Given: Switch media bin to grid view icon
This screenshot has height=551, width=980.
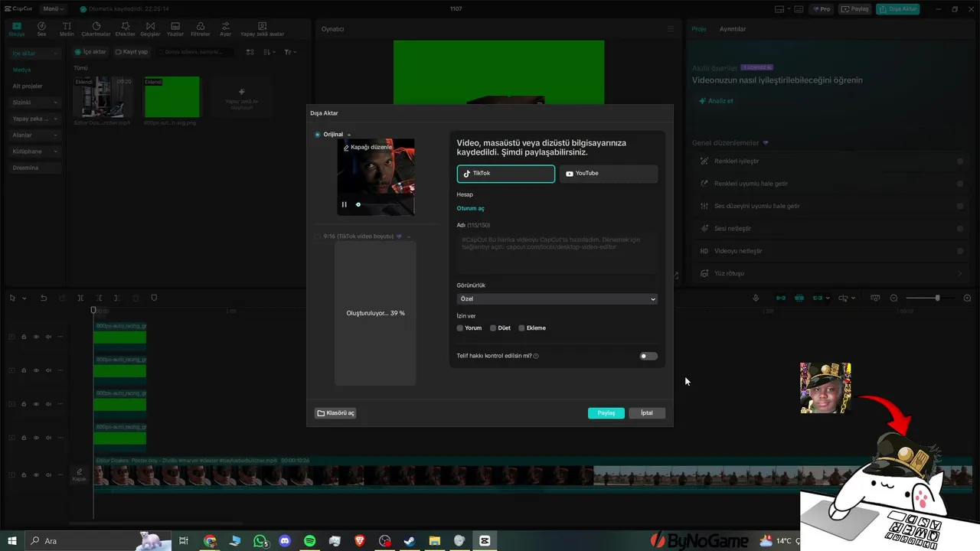Looking at the screenshot, I should click(x=250, y=52).
